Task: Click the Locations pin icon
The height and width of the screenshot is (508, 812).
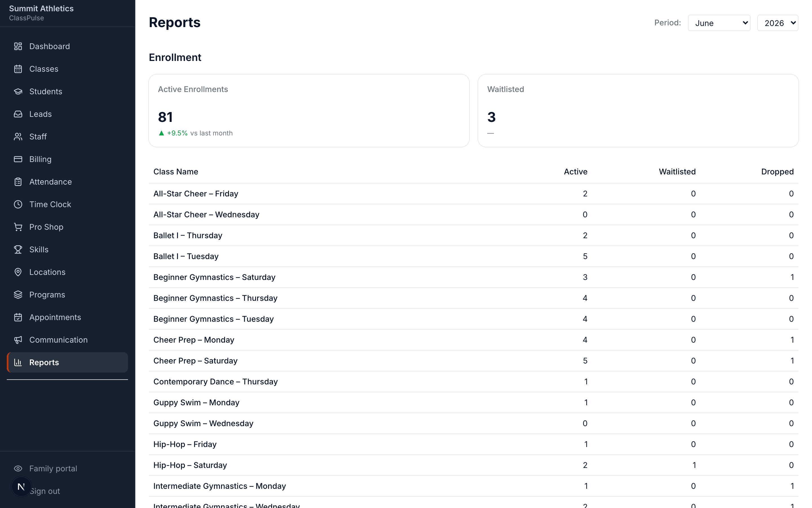Action: (x=18, y=272)
